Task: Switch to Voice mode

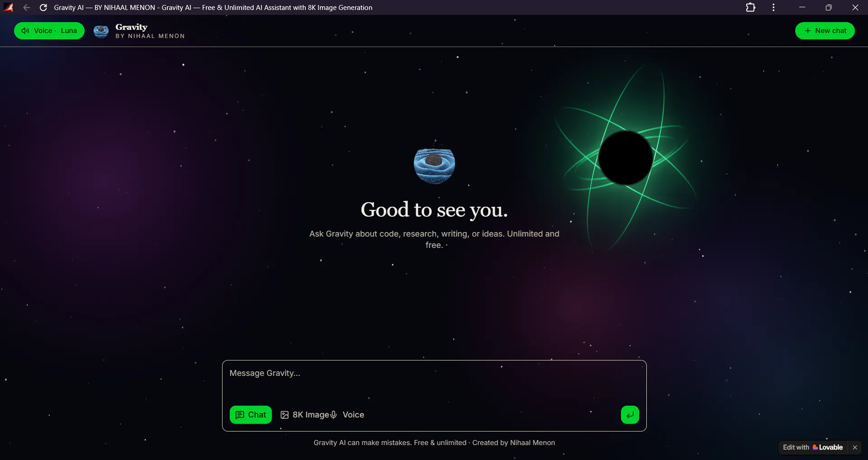Action: (x=347, y=415)
